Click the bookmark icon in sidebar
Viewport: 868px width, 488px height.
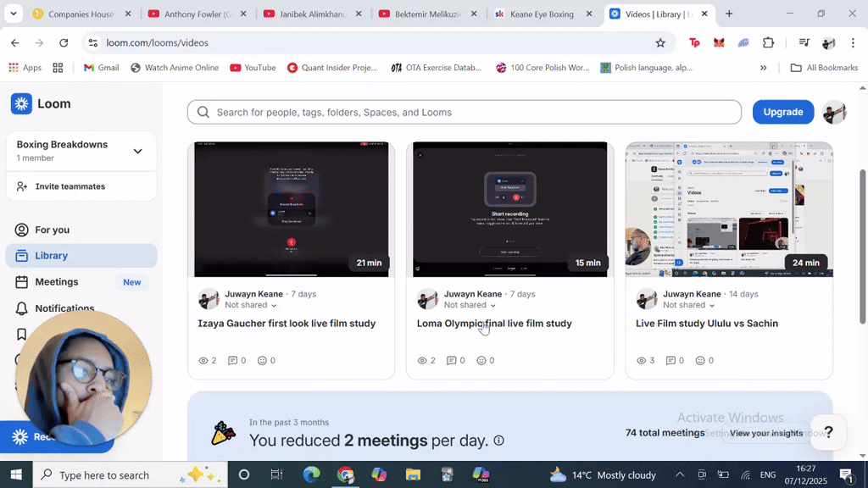(21, 334)
